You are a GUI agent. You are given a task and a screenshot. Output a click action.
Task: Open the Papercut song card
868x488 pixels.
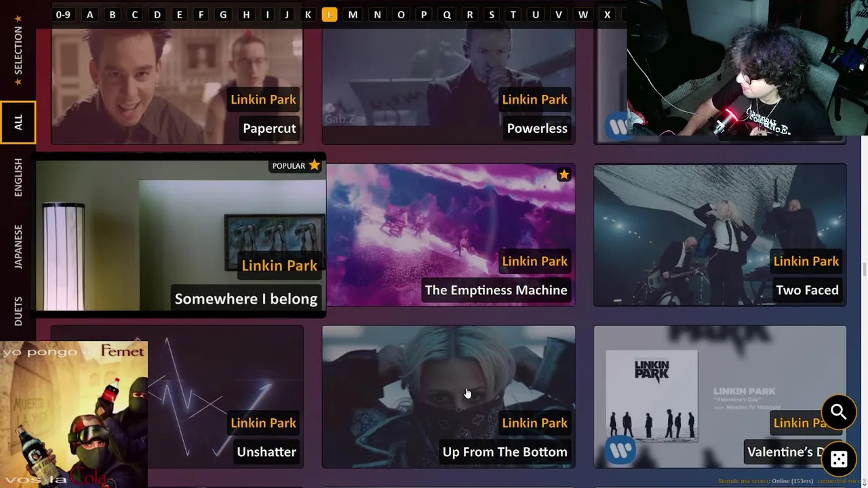pyautogui.click(x=177, y=86)
